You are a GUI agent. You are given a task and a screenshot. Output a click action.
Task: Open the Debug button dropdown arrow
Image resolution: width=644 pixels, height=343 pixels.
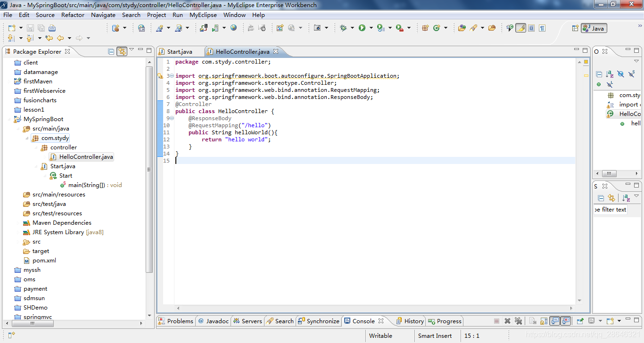click(x=352, y=28)
